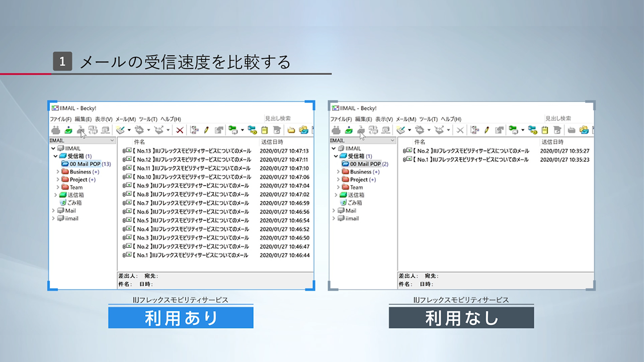Click the thread tree view icon in 利用あり window
Image resolution: width=644 pixels, height=362 pixels.
pyautogui.click(x=194, y=130)
